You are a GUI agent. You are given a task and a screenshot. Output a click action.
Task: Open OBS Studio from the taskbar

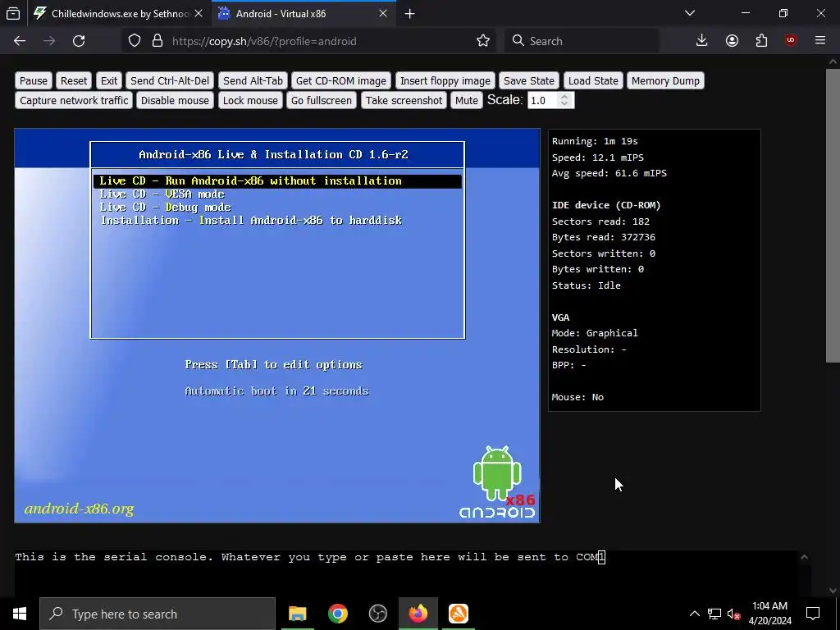point(377,614)
